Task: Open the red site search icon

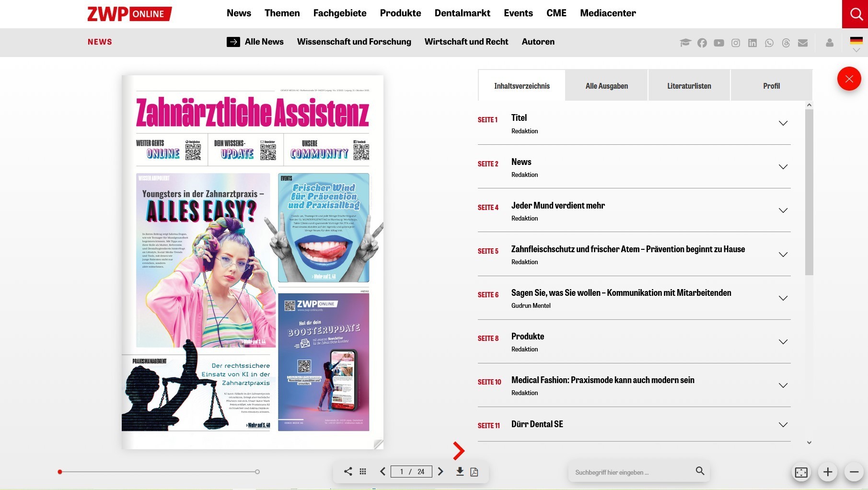Action: pyautogui.click(x=855, y=14)
